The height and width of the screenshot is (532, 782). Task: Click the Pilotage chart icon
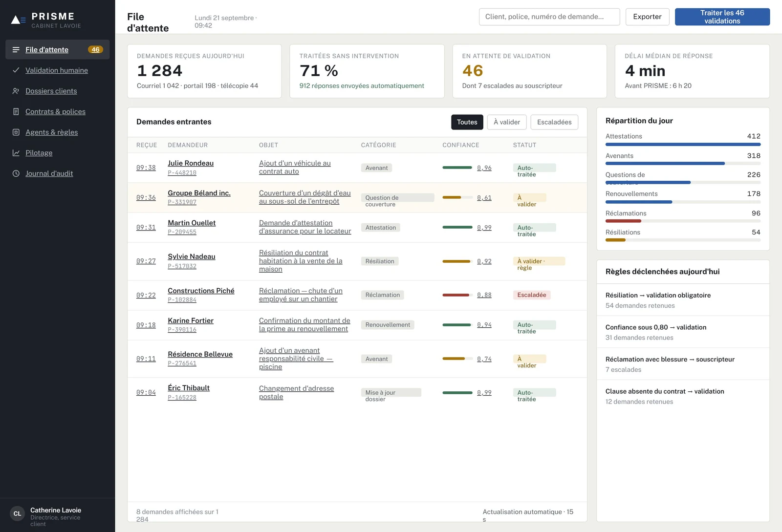click(x=16, y=153)
